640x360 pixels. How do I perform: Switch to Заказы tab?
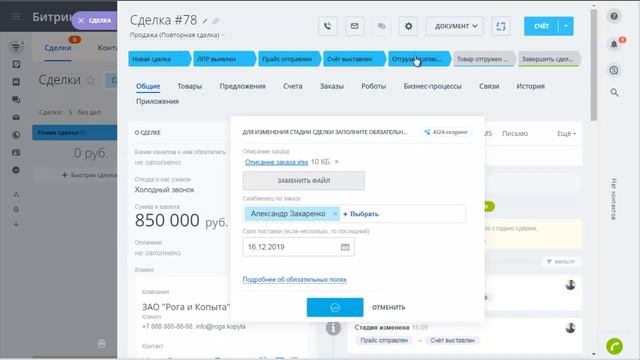331,86
